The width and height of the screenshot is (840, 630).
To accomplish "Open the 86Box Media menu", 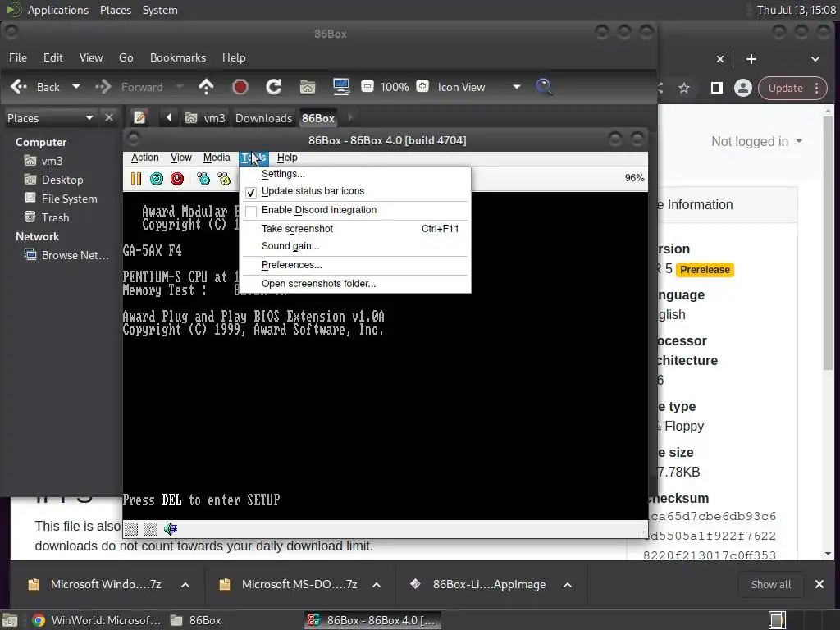I will coord(217,157).
